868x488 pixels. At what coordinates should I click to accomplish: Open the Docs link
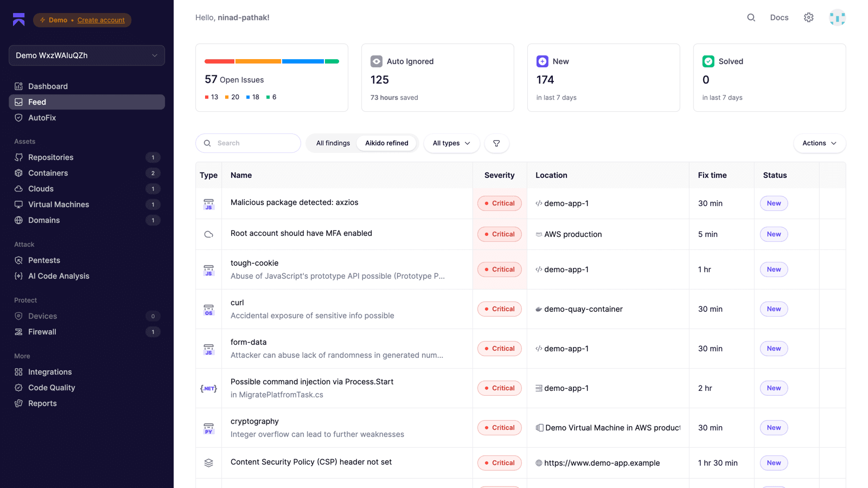coord(779,17)
